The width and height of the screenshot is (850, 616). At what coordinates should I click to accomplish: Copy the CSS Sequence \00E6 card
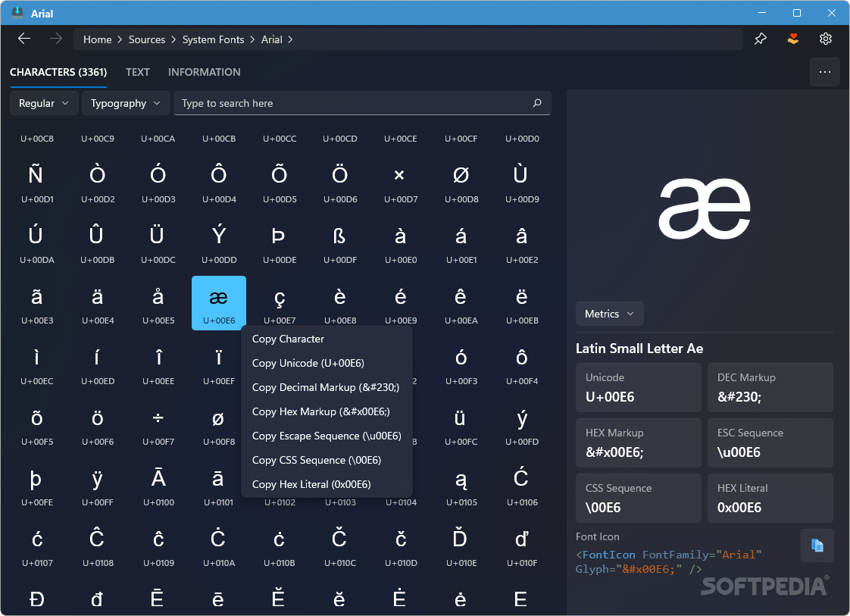pyautogui.click(x=639, y=499)
